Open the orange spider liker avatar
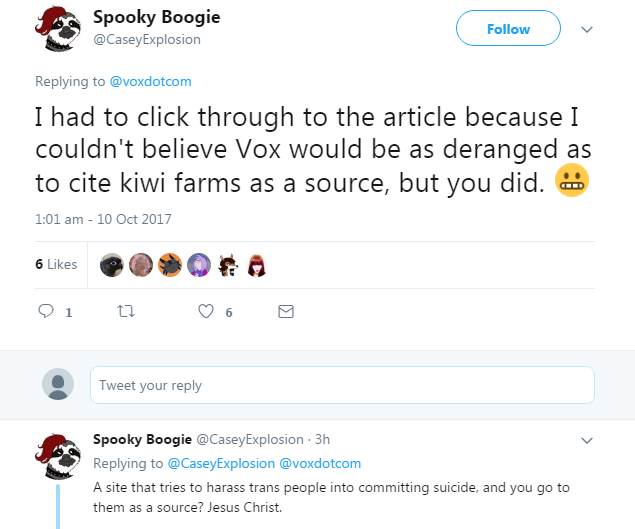The height and width of the screenshot is (529, 635). click(170, 265)
